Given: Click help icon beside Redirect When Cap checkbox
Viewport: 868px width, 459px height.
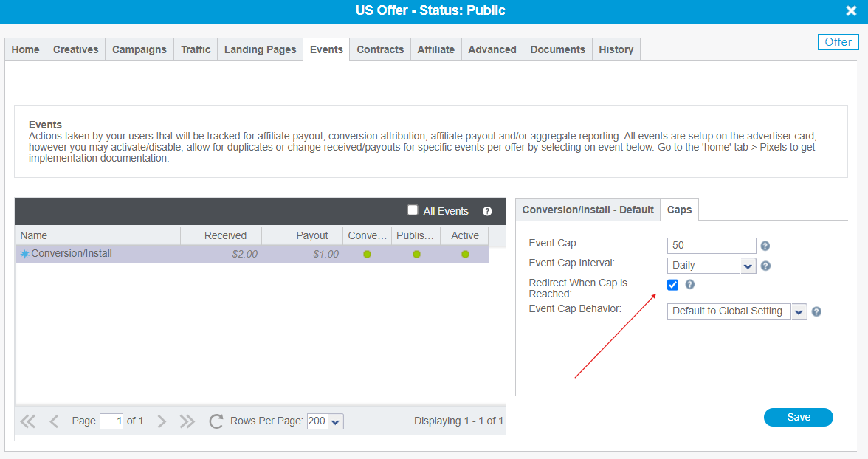Looking at the screenshot, I should pyautogui.click(x=689, y=284).
